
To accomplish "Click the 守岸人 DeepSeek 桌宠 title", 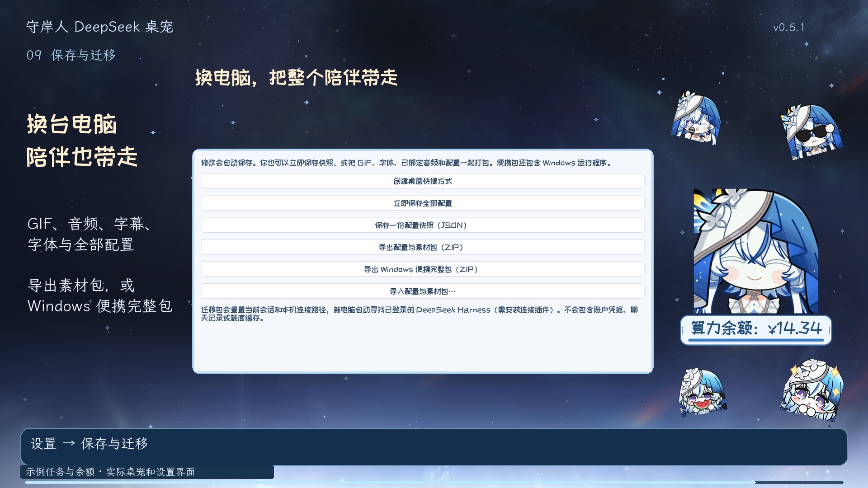I will pos(99,27).
